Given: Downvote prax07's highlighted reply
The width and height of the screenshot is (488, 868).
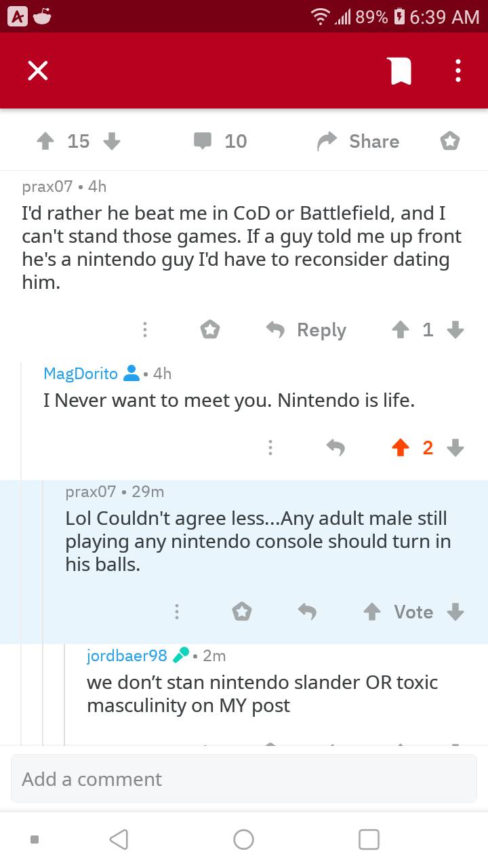Looking at the screenshot, I should (455, 611).
